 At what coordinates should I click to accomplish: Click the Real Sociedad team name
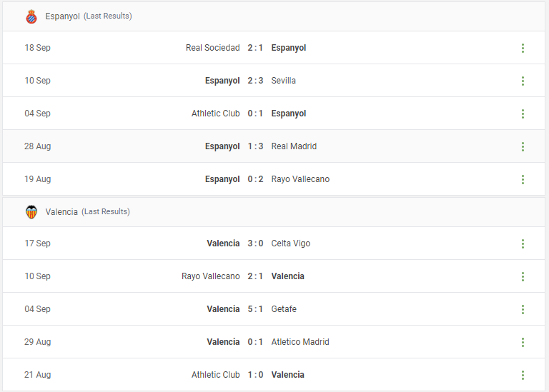pos(212,48)
